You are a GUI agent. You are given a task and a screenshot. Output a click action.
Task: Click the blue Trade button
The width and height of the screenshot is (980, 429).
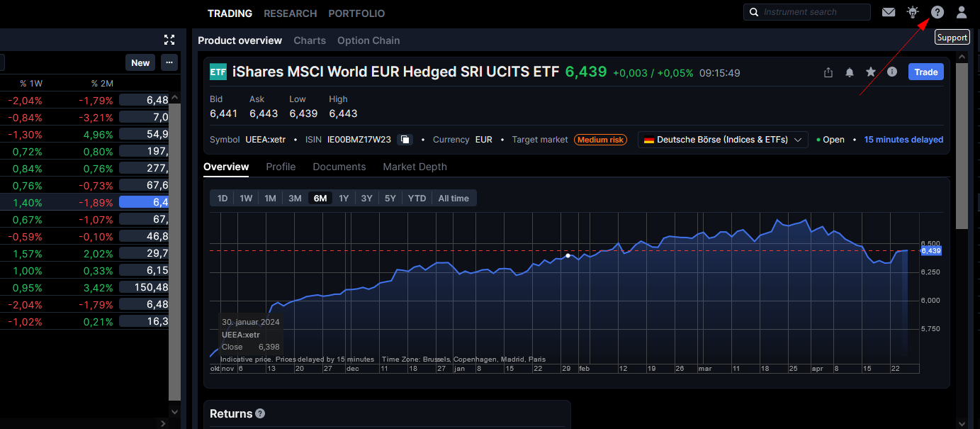click(925, 72)
